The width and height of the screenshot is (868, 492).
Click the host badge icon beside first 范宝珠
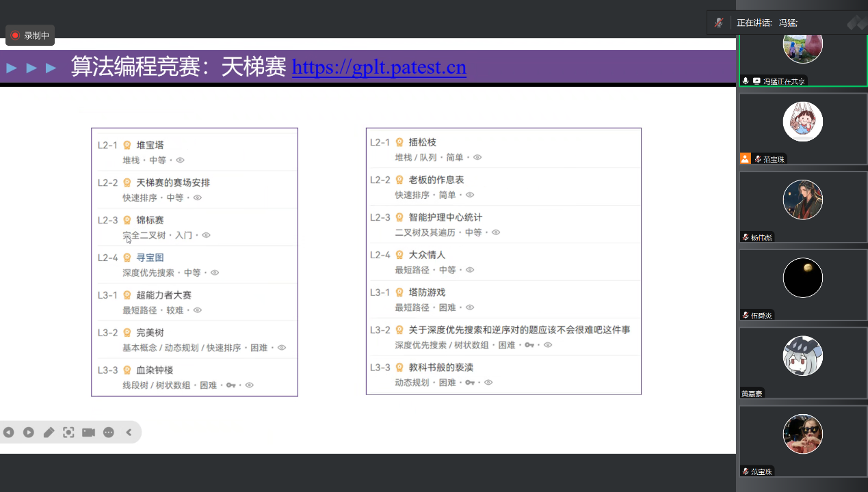[746, 159]
